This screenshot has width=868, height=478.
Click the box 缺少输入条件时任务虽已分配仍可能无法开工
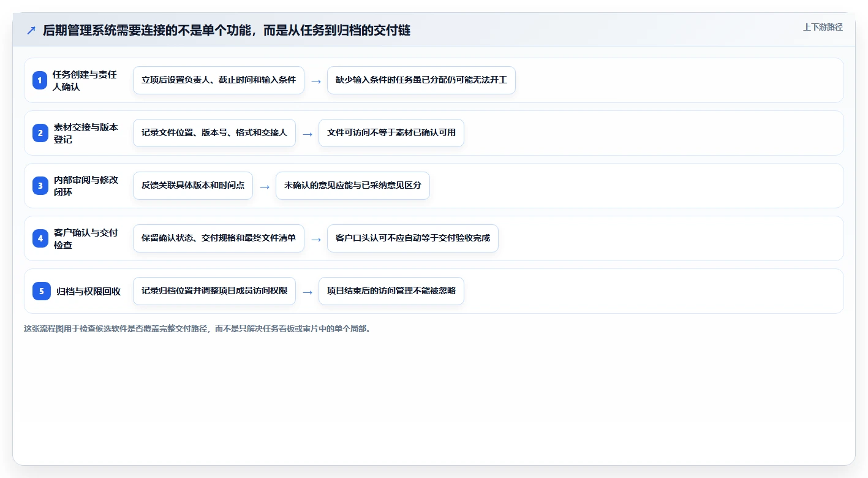tap(421, 80)
